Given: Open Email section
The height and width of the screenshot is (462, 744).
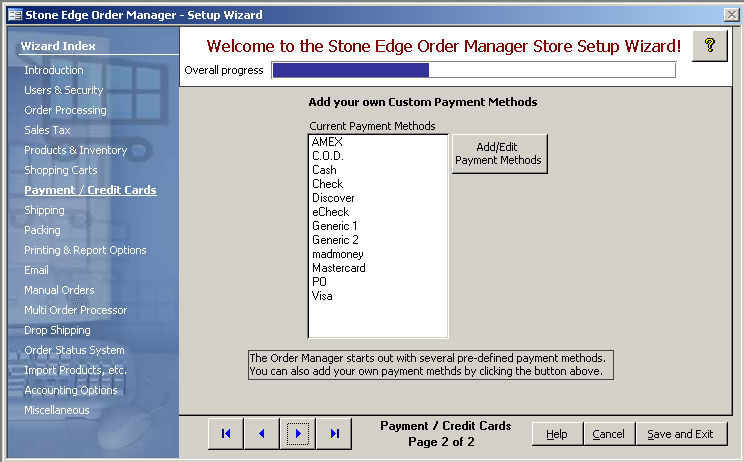Looking at the screenshot, I should (x=36, y=270).
